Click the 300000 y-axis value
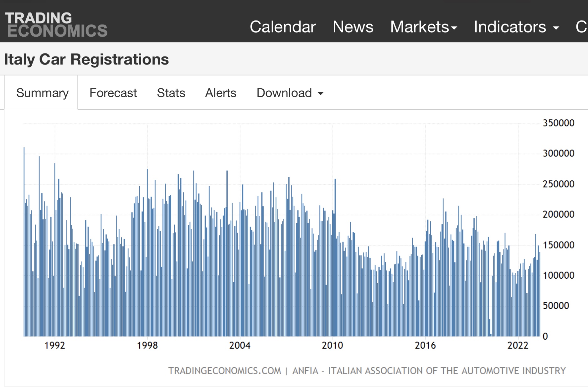 point(559,153)
